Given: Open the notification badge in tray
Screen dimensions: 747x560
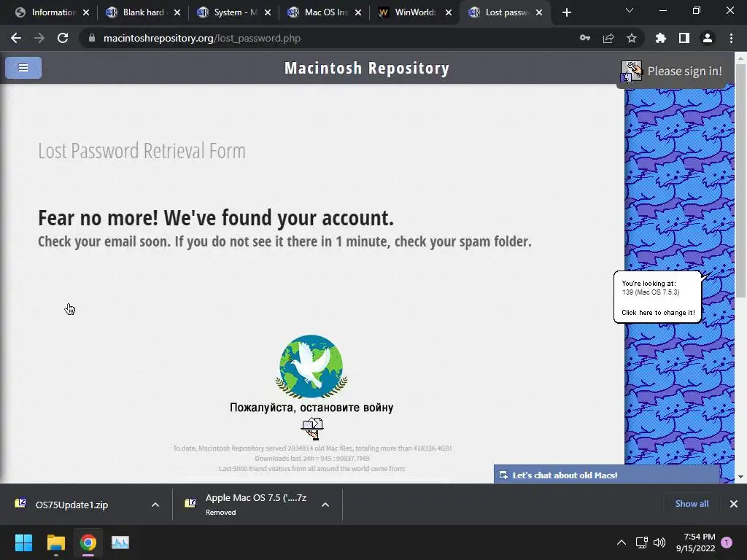Looking at the screenshot, I should point(727,542).
